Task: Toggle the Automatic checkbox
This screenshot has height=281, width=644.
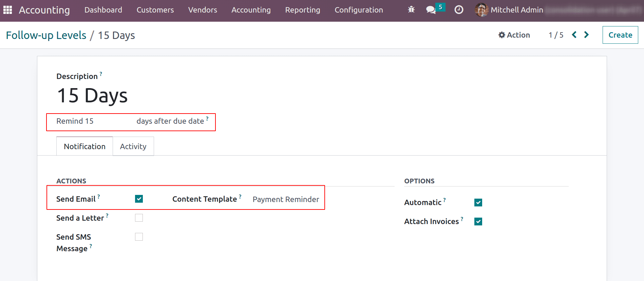Action: 478,202
